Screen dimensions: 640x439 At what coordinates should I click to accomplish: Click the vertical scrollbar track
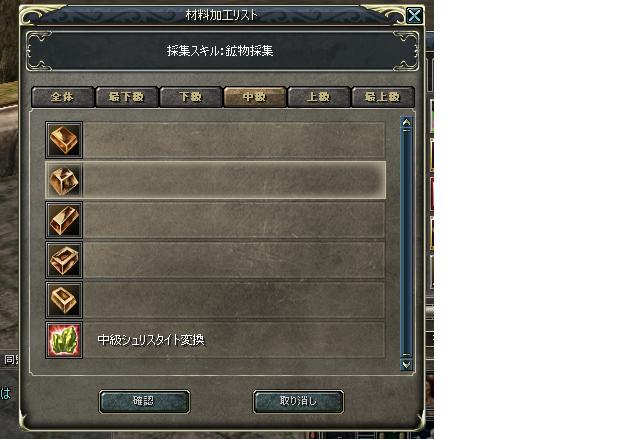point(406,243)
